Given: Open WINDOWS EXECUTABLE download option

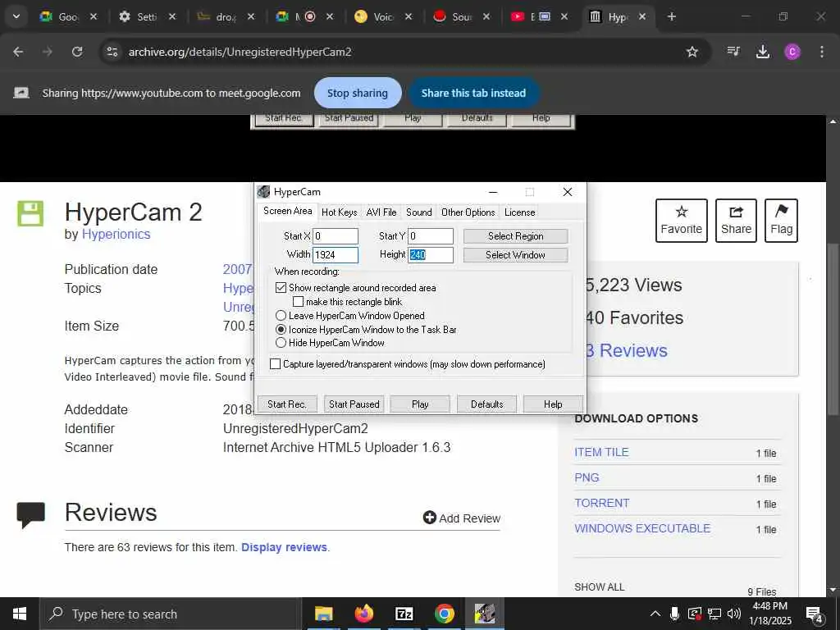Looking at the screenshot, I should pos(642,528).
